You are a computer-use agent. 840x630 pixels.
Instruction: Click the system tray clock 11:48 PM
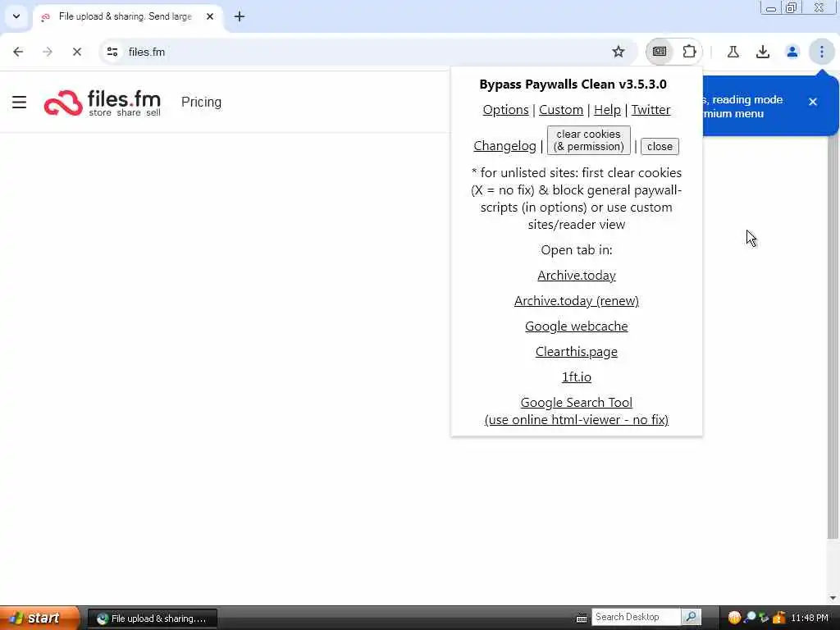point(809,618)
